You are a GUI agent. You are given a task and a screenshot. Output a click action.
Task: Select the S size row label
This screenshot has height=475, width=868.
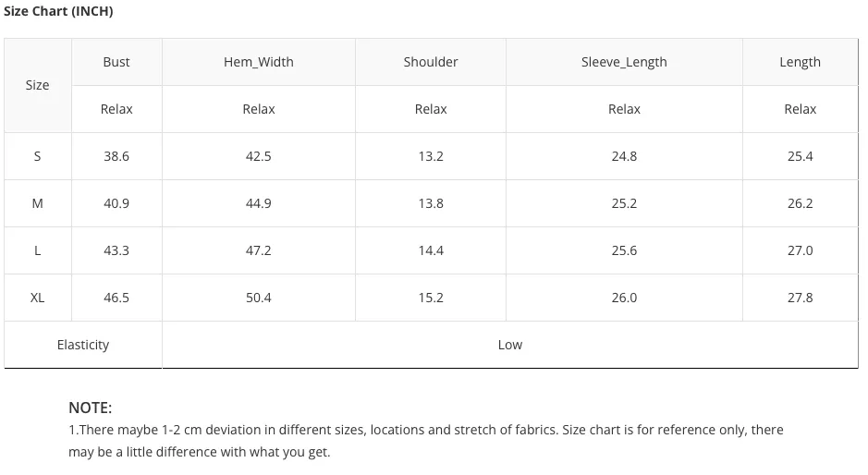coord(37,156)
